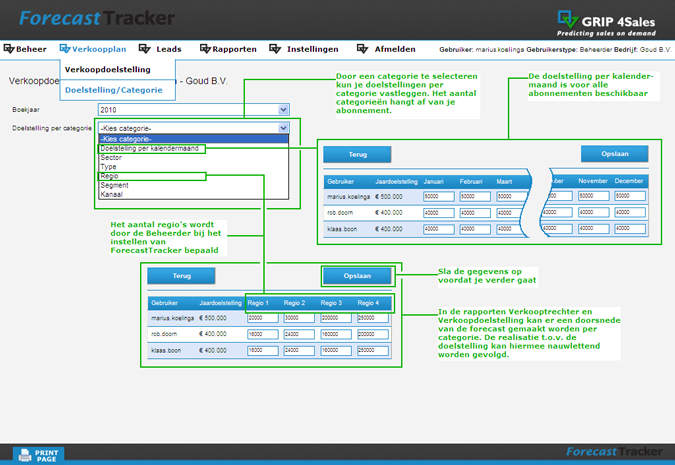Click the Doelstelling per categorie dropdown arrow
The image size is (675, 465).
pyautogui.click(x=283, y=128)
